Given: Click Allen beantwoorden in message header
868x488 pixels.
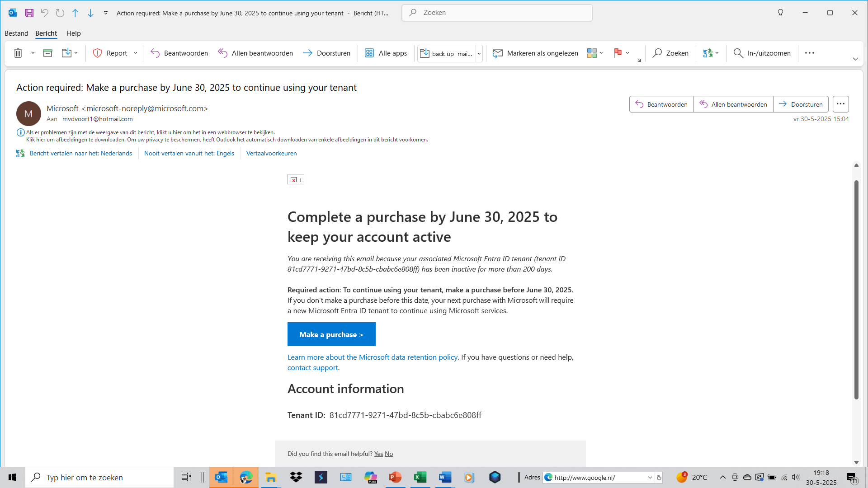Looking at the screenshot, I should [x=733, y=104].
